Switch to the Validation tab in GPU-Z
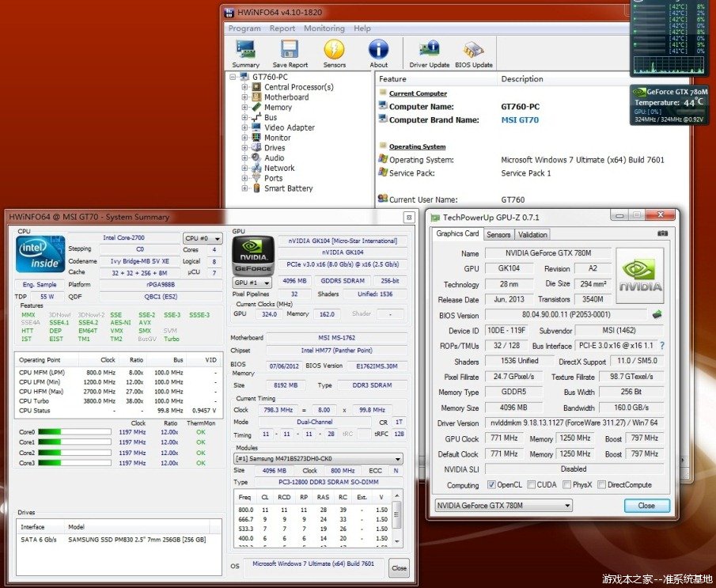This screenshot has height=588, width=716. [532, 234]
